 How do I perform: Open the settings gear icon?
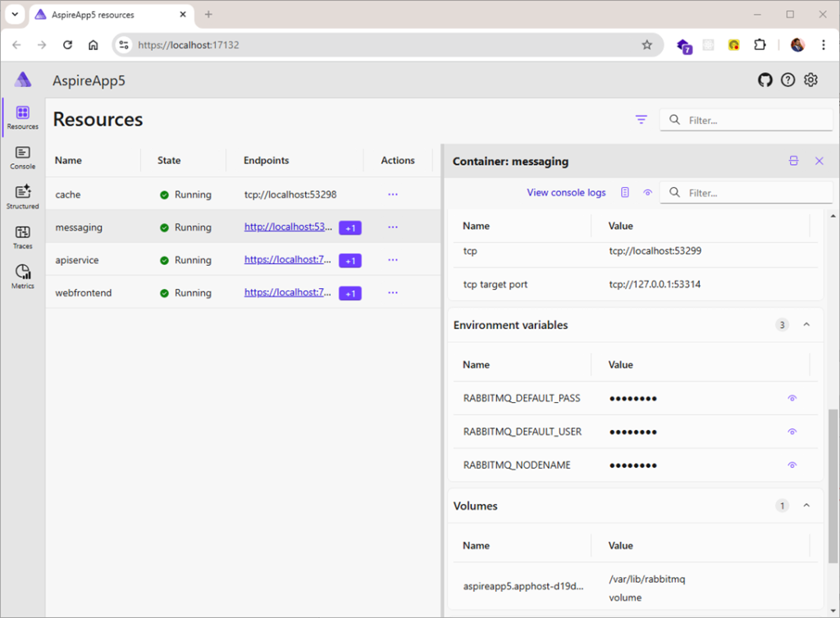[x=810, y=80]
